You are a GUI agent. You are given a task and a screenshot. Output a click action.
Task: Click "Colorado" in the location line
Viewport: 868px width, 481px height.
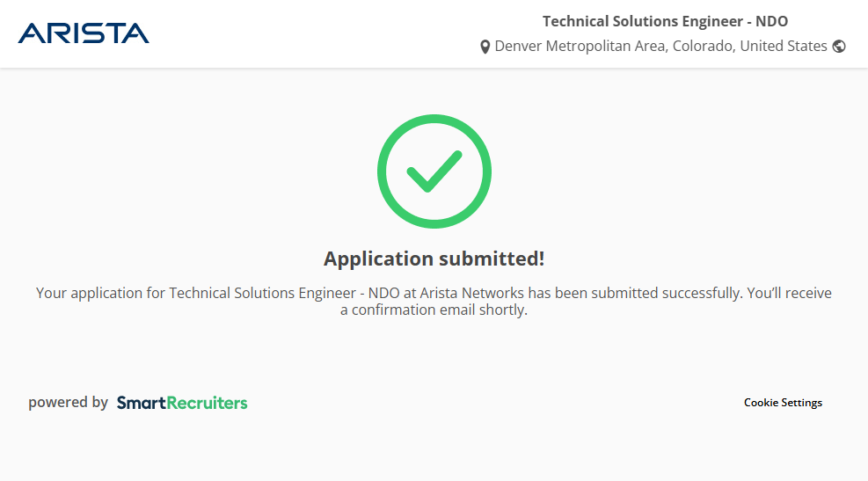tap(703, 46)
